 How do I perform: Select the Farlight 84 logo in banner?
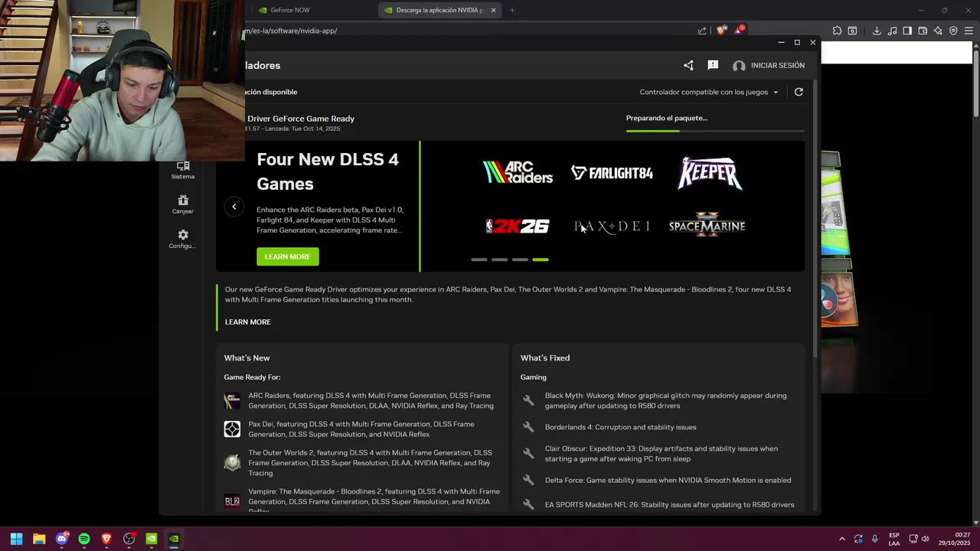pyautogui.click(x=612, y=173)
